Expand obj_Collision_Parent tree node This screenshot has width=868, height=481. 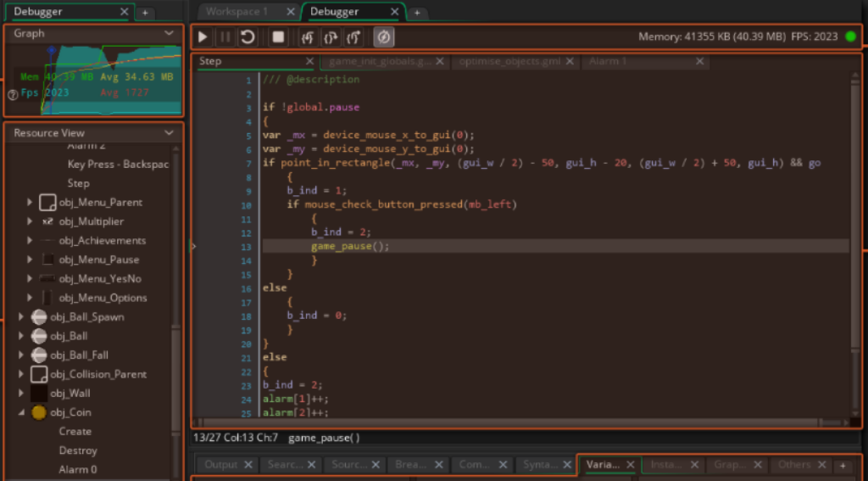tap(21, 374)
